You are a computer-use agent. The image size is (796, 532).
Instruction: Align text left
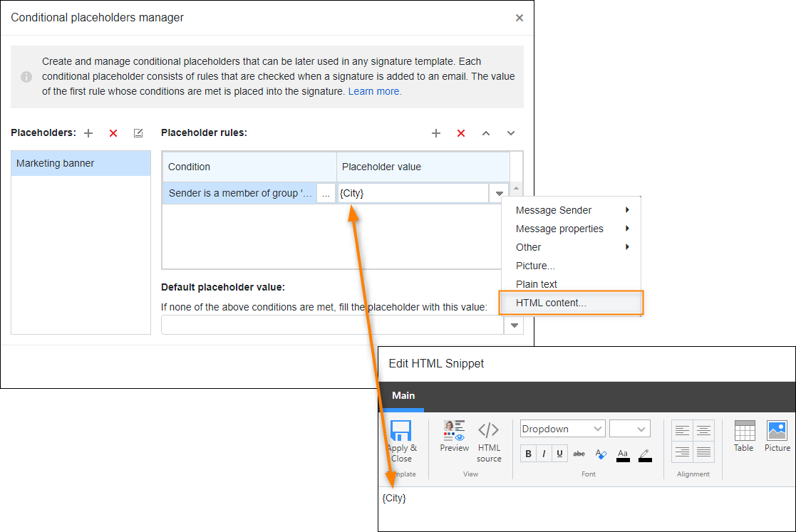682,431
